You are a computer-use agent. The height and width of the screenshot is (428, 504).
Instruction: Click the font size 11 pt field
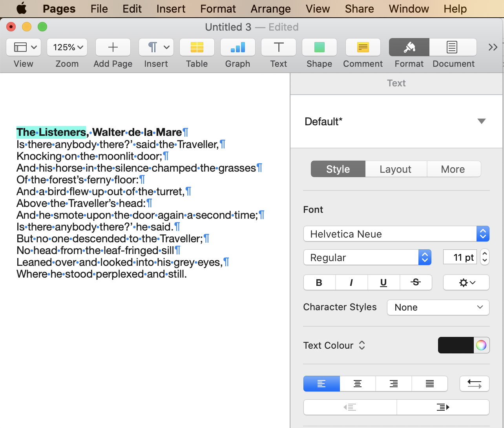[x=460, y=258]
